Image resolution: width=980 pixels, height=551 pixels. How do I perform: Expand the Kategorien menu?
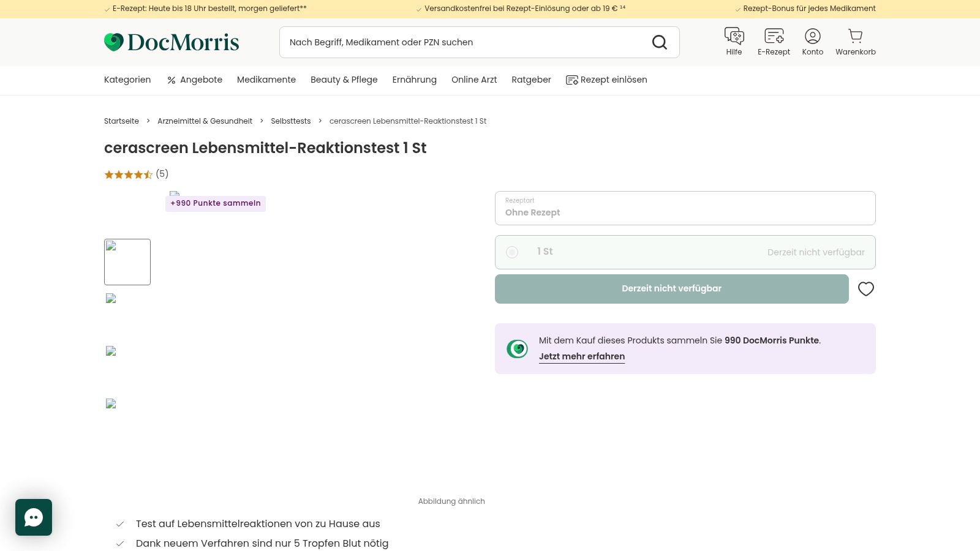coord(127,80)
